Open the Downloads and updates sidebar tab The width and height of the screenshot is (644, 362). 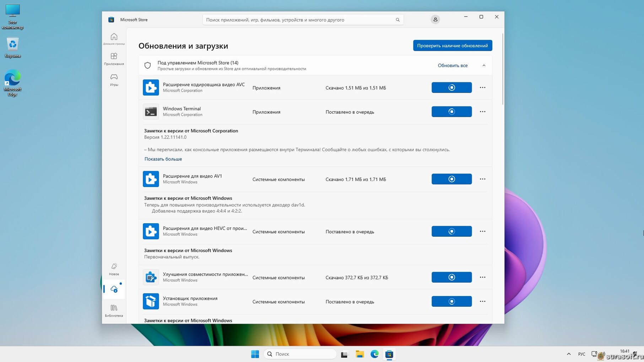pyautogui.click(x=114, y=289)
